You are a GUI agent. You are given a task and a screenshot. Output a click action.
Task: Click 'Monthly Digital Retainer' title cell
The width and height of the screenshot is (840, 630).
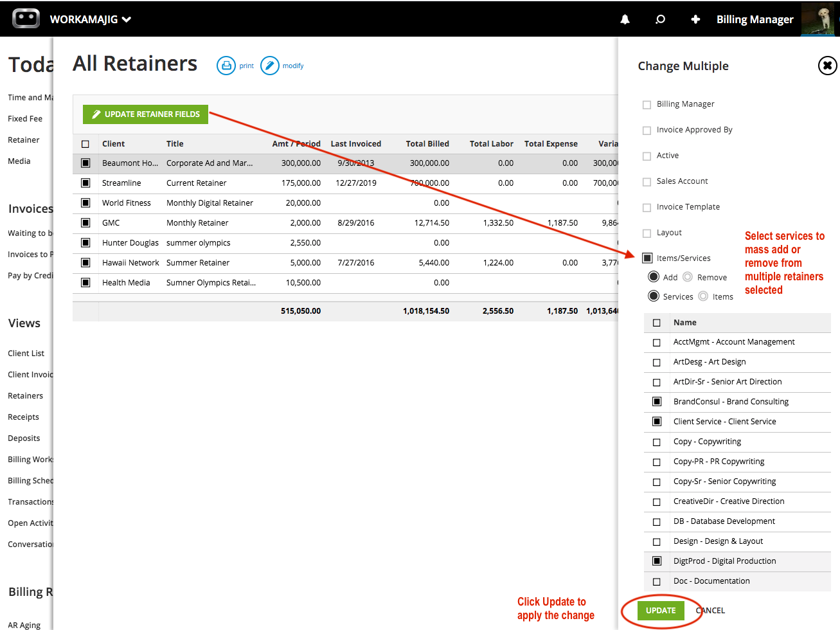pyautogui.click(x=210, y=203)
